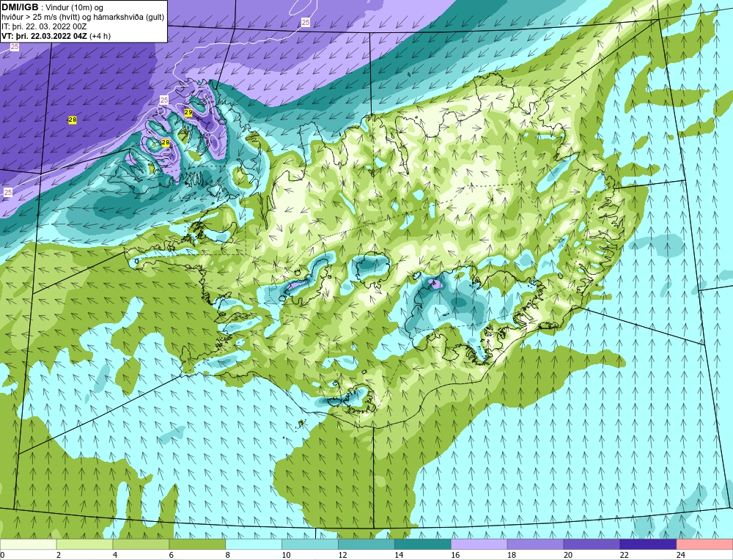The height and width of the screenshot is (560, 733).
Task: Click the light teal 10–12 m/s legend swatch
Action: pyautogui.click(x=310, y=544)
